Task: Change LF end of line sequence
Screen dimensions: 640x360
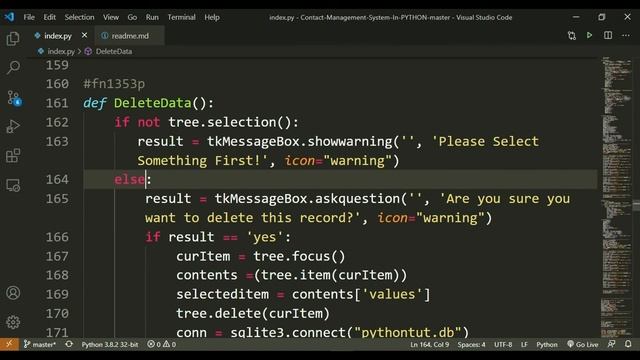Action: [x=524, y=344]
